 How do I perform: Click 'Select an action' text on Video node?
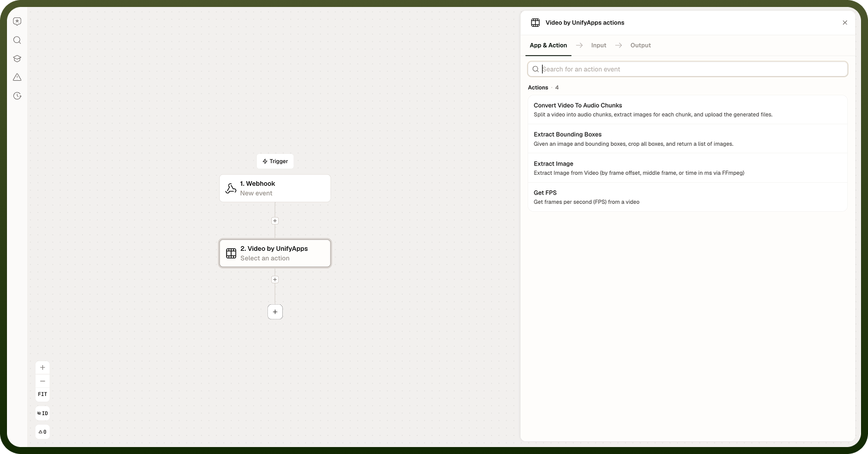click(x=265, y=258)
